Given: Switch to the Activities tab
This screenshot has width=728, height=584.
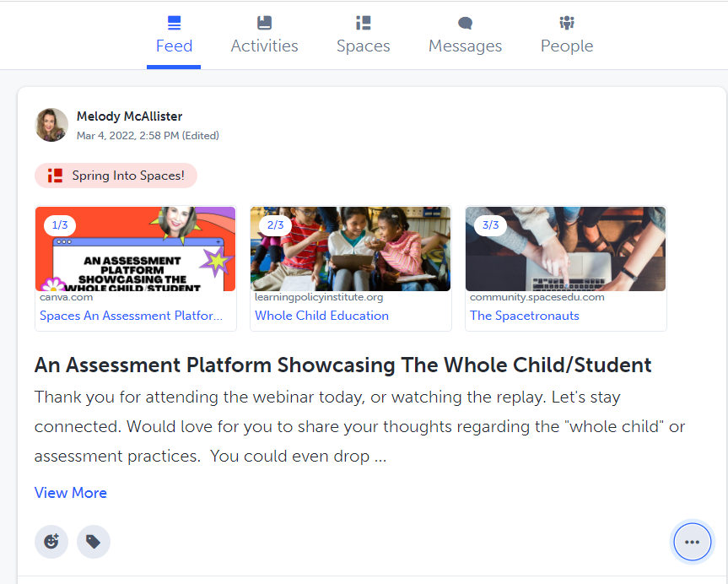Looking at the screenshot, I should click(264, 46).
